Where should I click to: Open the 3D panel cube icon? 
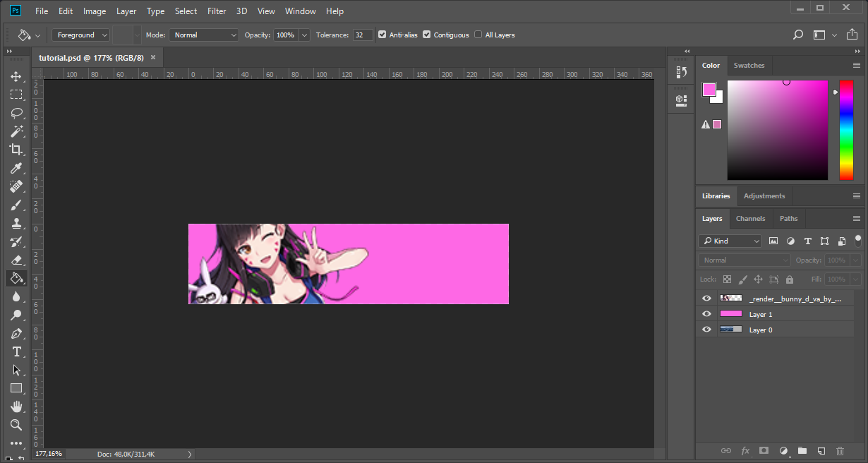(681, 100)
